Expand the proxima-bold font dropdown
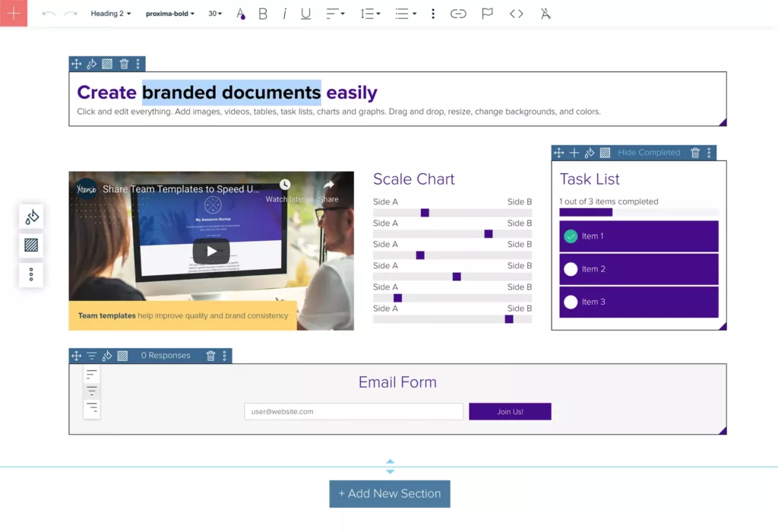Screen dimensions: 778x532 click(x=169, y=13)
